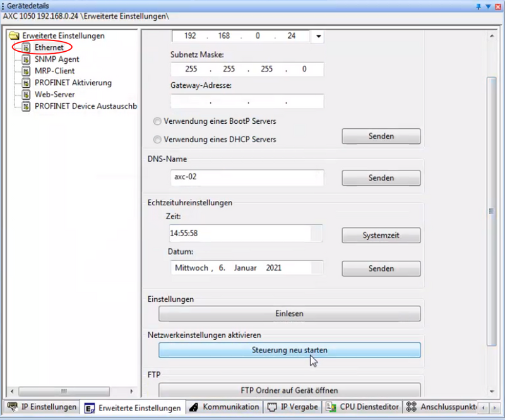505x420 pixels.
Task: Open the Kommunikation tab
Action: click(224, 407)
